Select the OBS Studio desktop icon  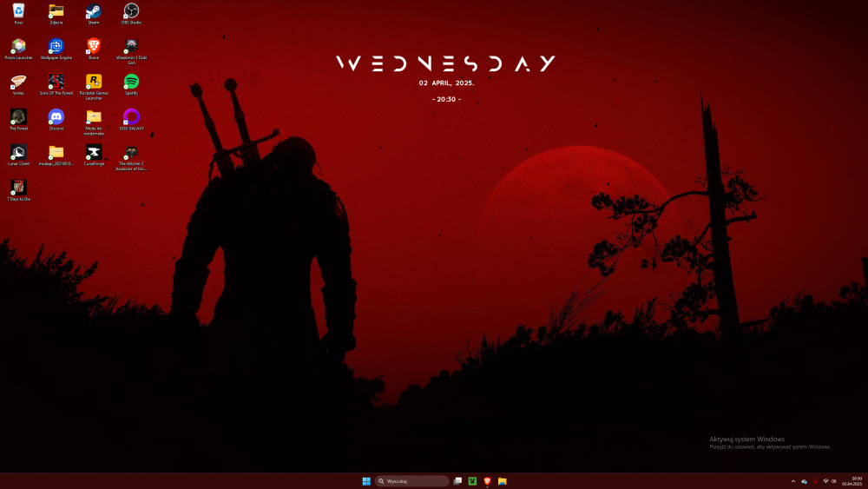(131, 14)
